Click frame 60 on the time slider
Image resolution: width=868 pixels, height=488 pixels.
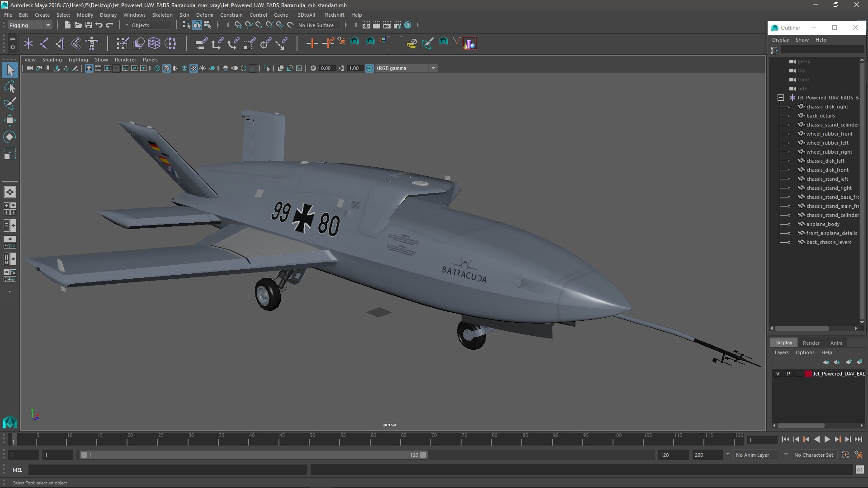click(373, 439)
